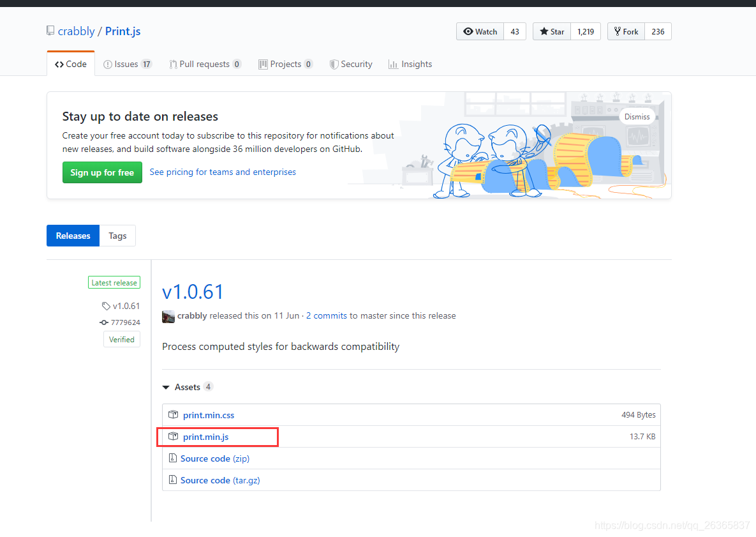Click the zip file icon for Source code (zip)
The height and width of the screenshot is (537, 756).
173,458
